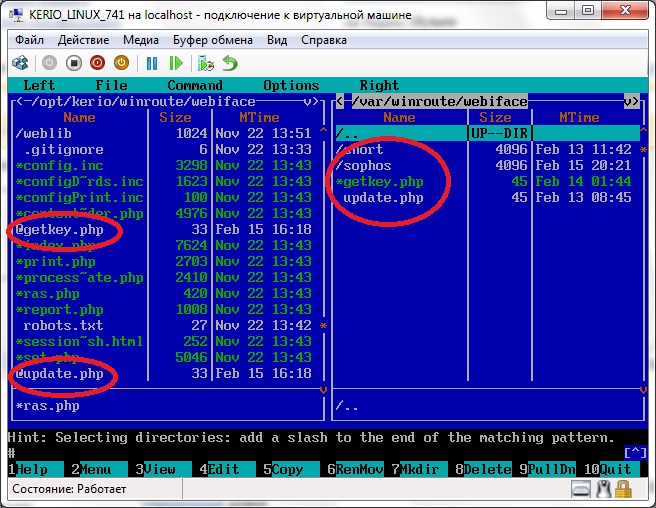Select @getkey.php in the left panel
This screenshot has width=656, height=508.
tap(60, 229)
